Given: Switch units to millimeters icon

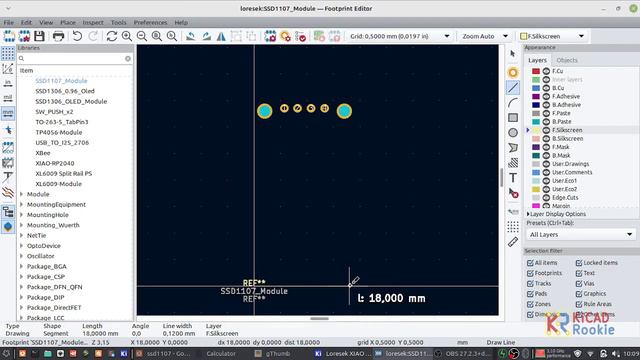Looking at the screenshot, I should [x=8, y=113].
